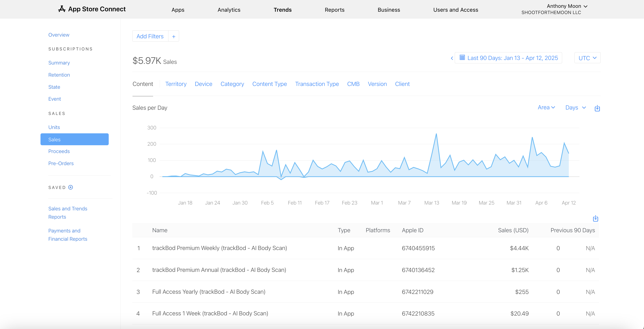Image resolution: width=644 pixels, height=329 pixels.
Task: Click the SHOOTFORTHEMOON LLC team name
Action: pyautogui.click(x=551, y=13)
